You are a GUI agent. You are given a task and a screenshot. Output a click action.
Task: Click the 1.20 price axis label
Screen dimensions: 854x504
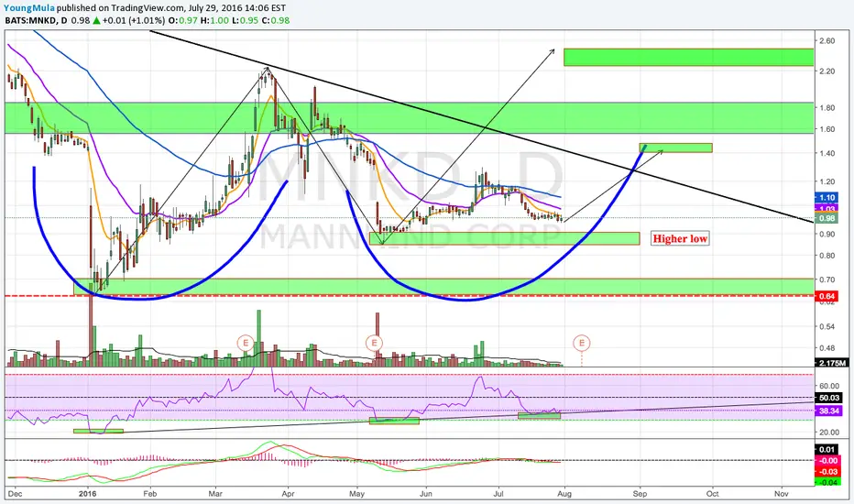[827, 181]
